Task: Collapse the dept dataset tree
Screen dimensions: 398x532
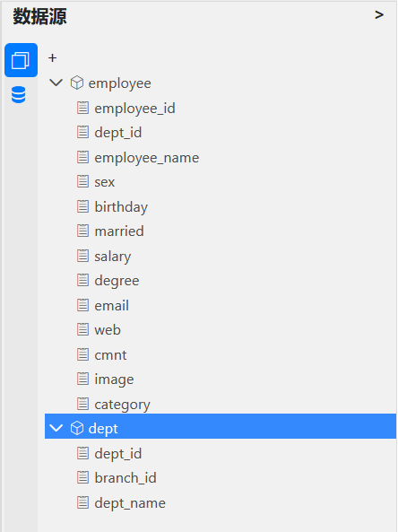Action: click(56, 428)
